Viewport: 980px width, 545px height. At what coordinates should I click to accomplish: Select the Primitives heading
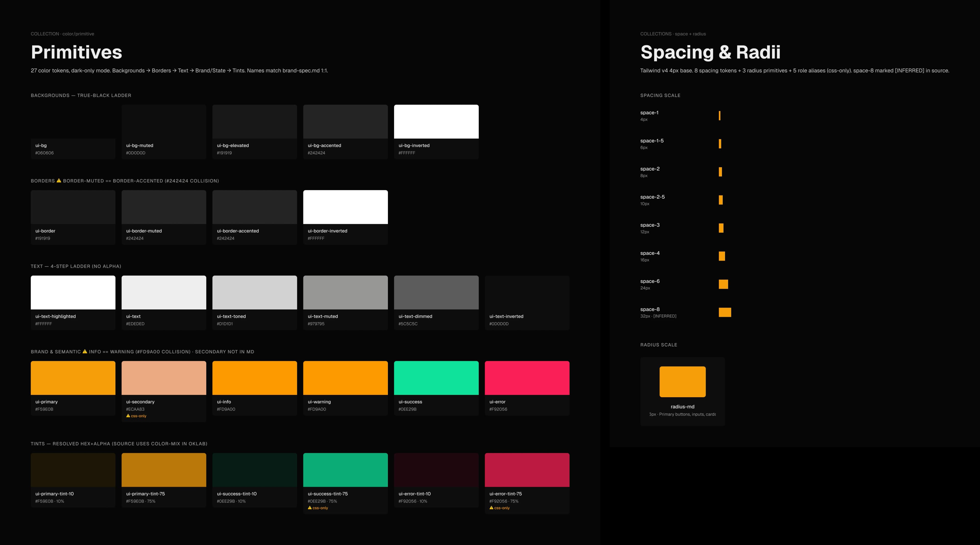tap(77, 52)
